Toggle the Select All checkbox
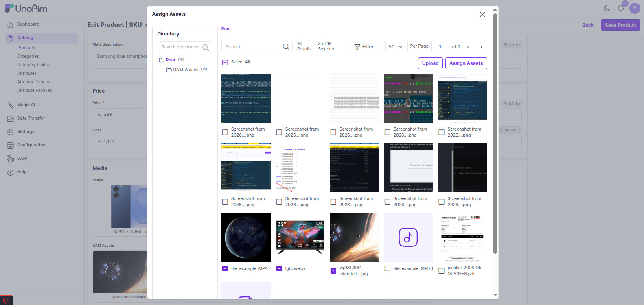 pos(225,63)
